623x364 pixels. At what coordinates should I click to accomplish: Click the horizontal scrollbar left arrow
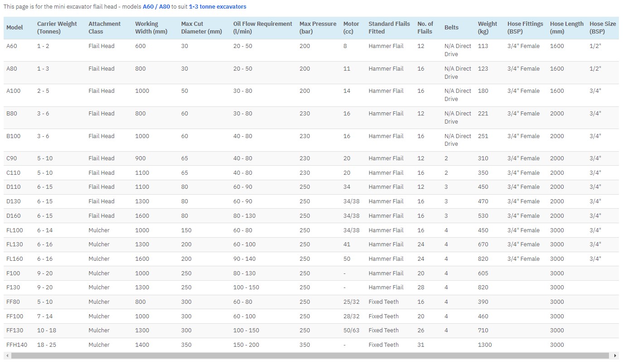coord(7,356)
